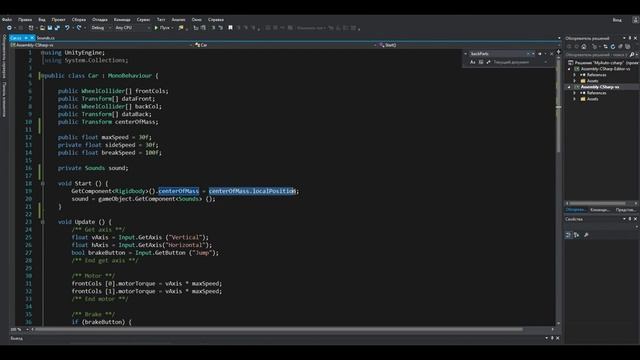Image resolution: width=640 pixels, height=360 pixels.
Task: Pin the Solution Explorer panel
Action: 630,38
